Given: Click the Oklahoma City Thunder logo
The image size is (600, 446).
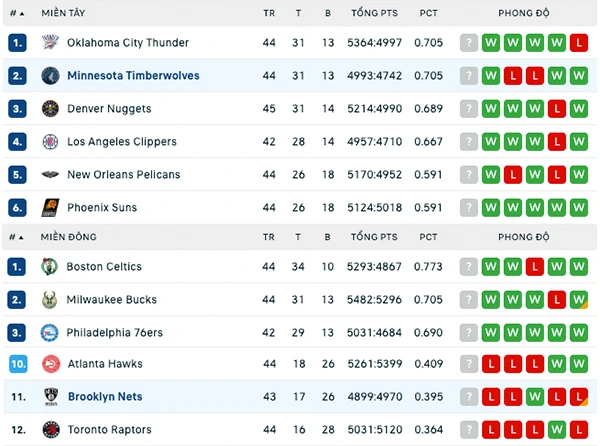Looking at the screenshot, I should tap(50, 42).
